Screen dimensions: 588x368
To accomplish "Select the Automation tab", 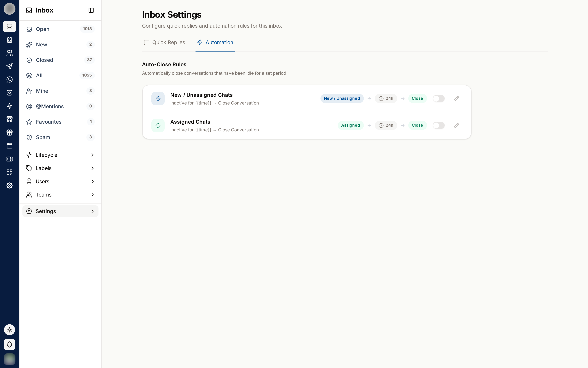I will (x=215, y=43).
